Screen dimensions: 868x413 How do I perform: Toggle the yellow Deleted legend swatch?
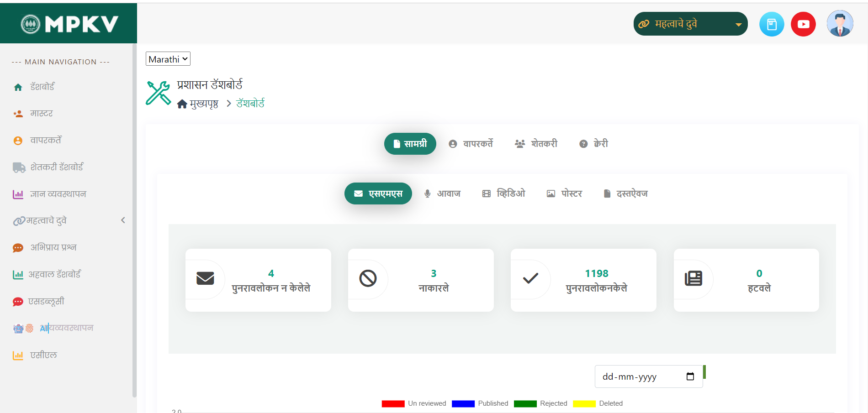[x=584, y=404]
